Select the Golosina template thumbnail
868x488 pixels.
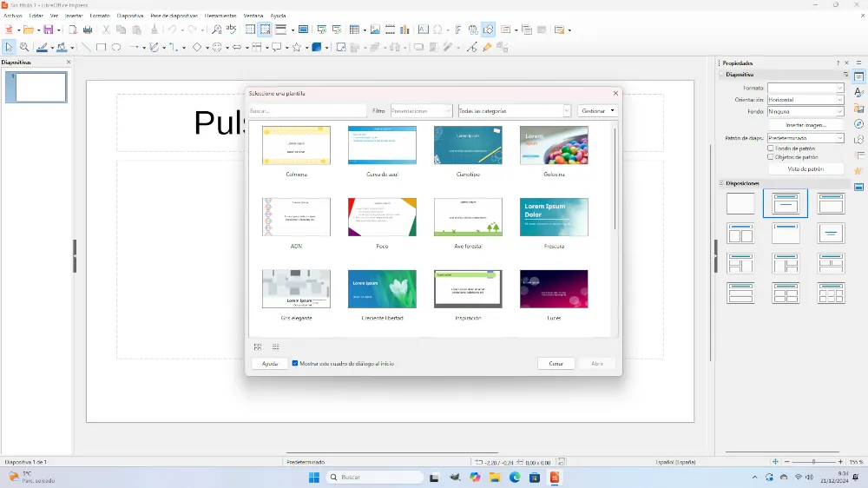point(554,145)
